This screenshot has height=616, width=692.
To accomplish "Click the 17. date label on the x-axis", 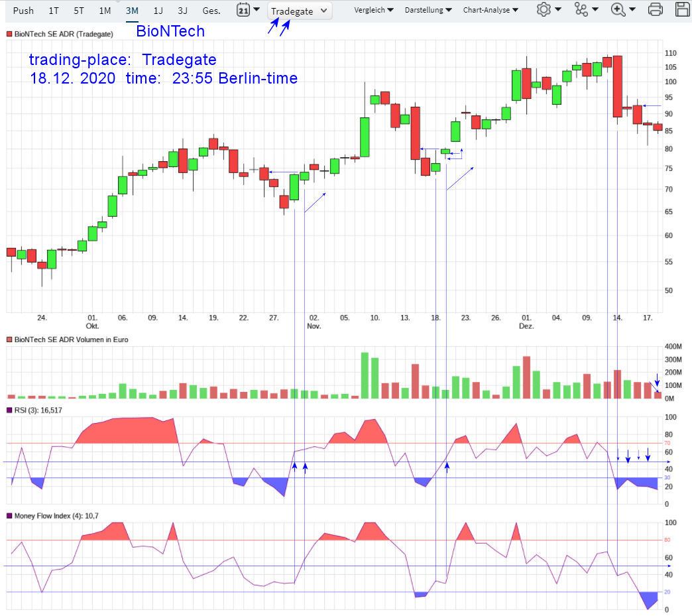I will 648,318.
